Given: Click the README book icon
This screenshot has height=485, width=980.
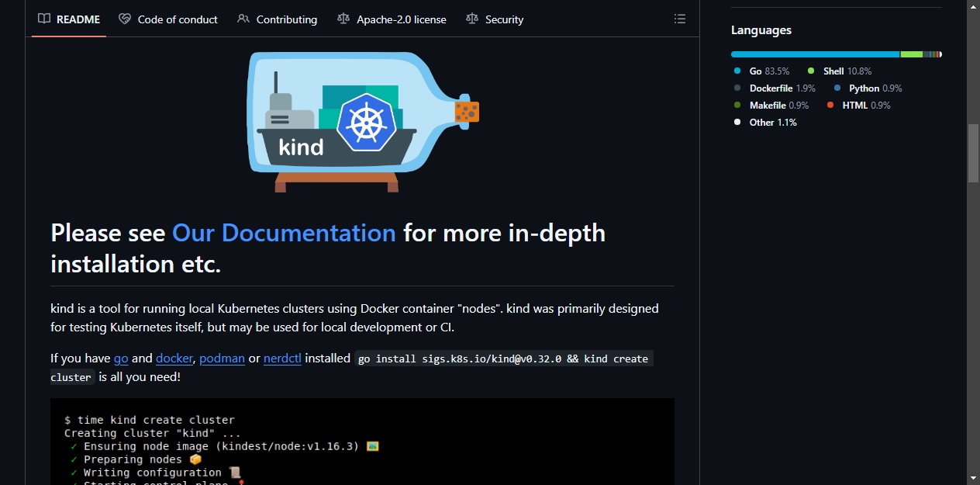Looking at the screenshot, I should 44,19.
